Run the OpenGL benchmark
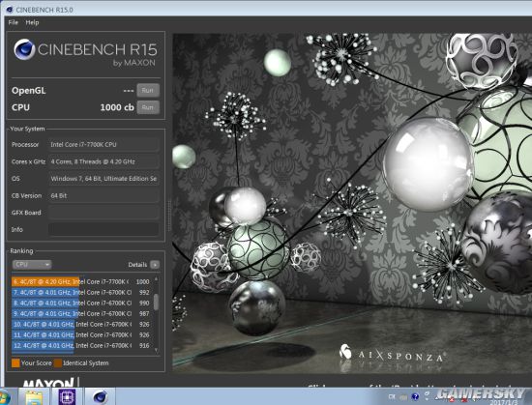Viewport: 532px width, 405px height. (148, 91)
